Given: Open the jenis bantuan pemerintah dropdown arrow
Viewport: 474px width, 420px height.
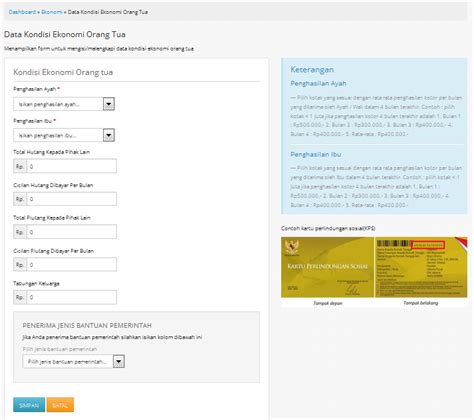Looking at the screenshot, I should pyautogui.click(x=119, y=361).
